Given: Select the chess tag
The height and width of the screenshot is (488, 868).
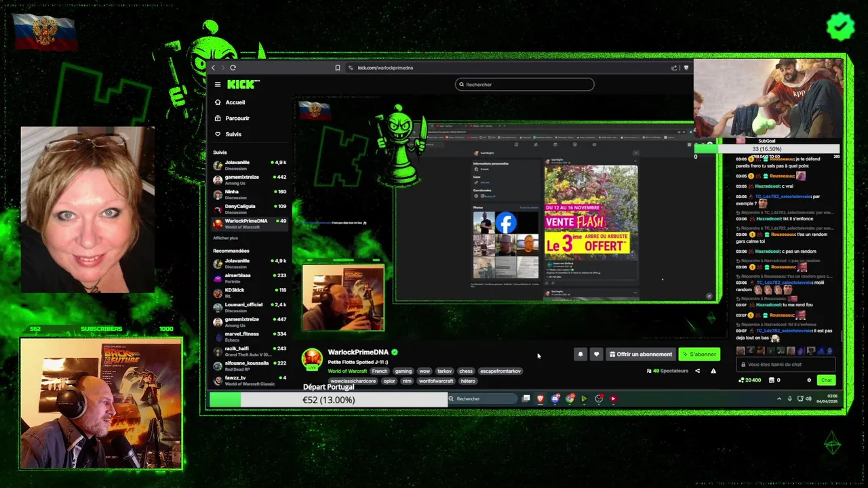Looking at the screenshot, I should click(x=466, y=371).
